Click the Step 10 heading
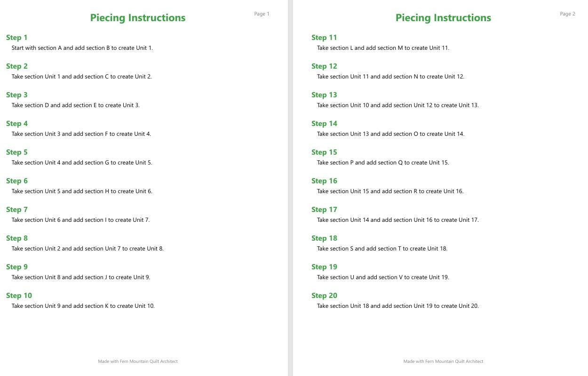Screen dimensions: 588x376 (19, 296)
